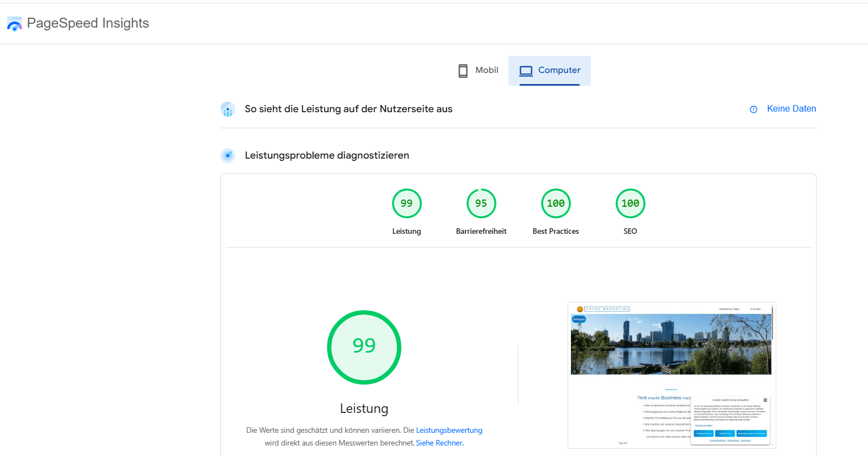The width and height of the screenshot is (868, 456).
Task: Open the 100 SEO score gauge
Action: coord(630,203)
